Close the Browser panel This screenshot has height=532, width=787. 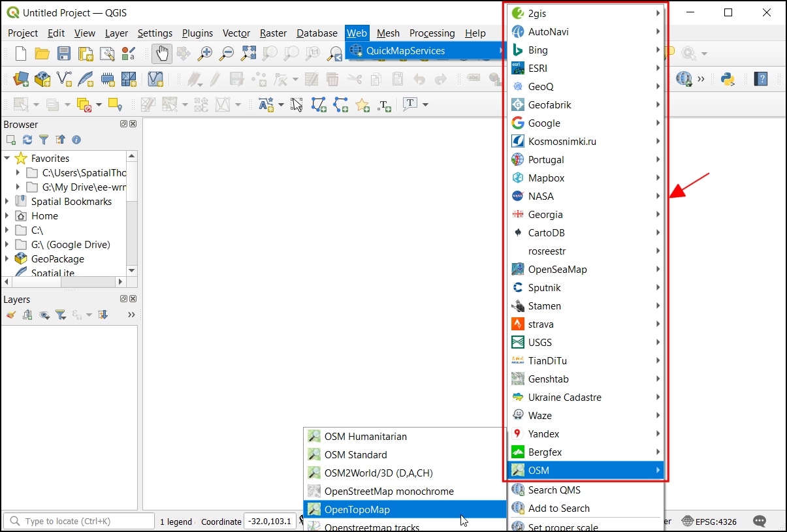[133, 124]
